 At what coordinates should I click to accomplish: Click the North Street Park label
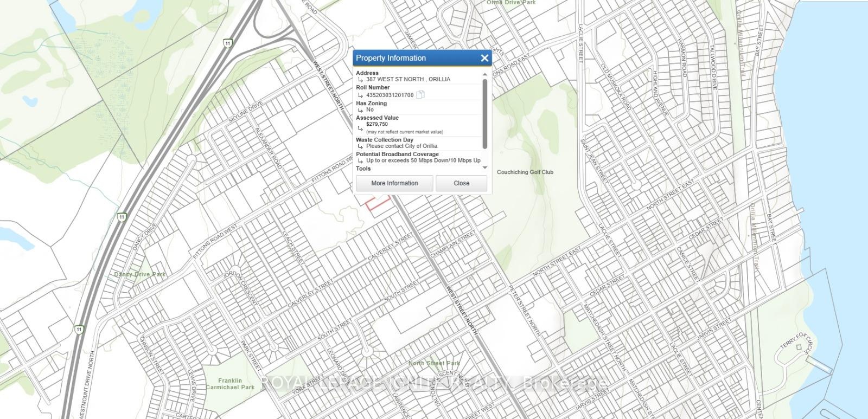(434, 363)
